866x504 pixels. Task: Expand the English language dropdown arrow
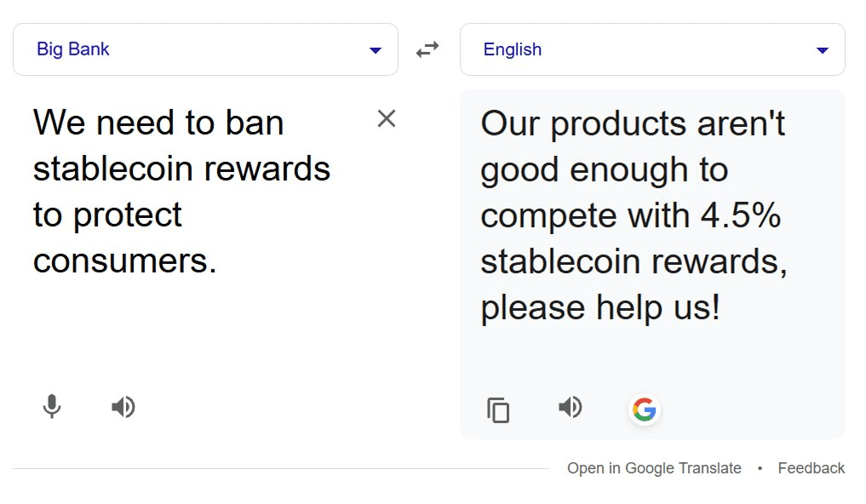click(823, 50)
